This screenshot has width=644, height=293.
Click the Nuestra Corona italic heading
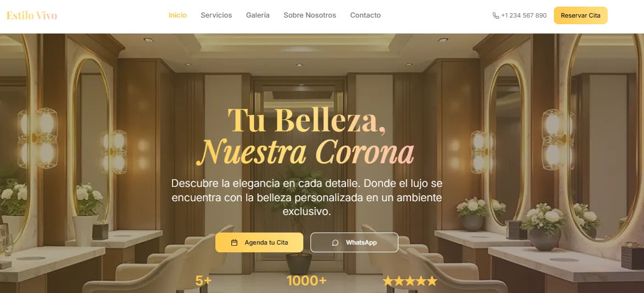[305, 152]
